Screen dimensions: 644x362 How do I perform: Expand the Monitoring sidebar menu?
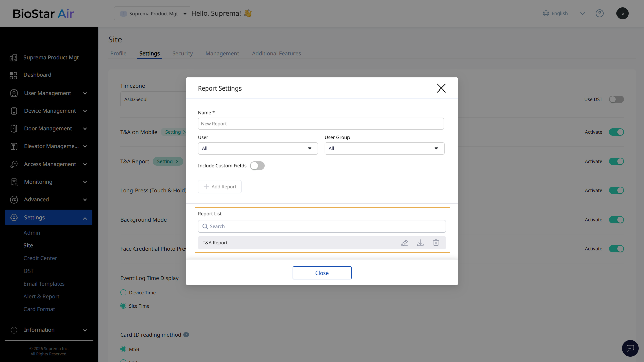[x=49, y=182]
